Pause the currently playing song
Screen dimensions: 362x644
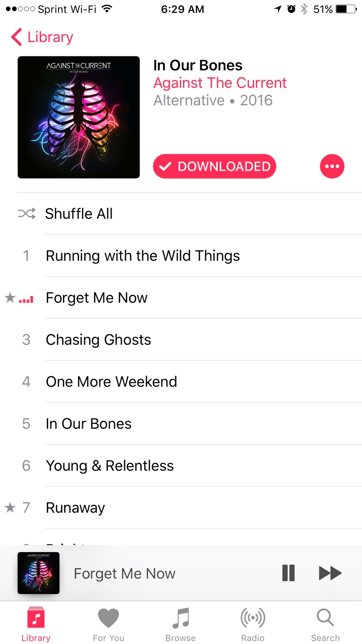(288, 573)
